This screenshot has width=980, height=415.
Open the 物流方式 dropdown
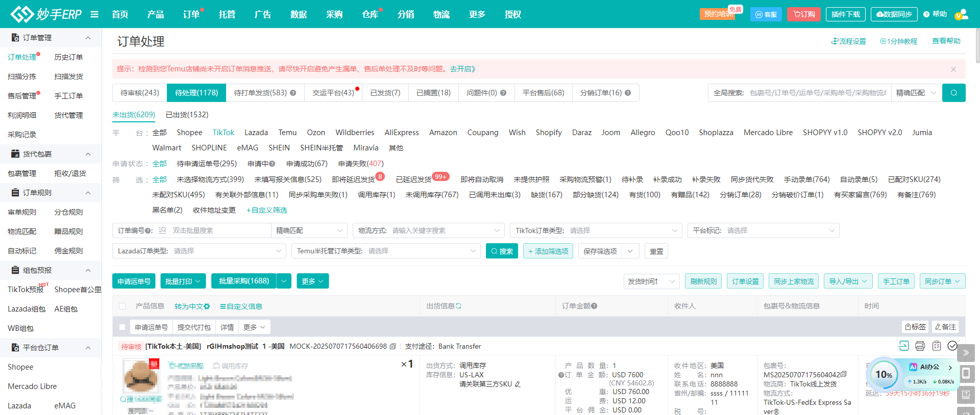(x=429, y=230)
